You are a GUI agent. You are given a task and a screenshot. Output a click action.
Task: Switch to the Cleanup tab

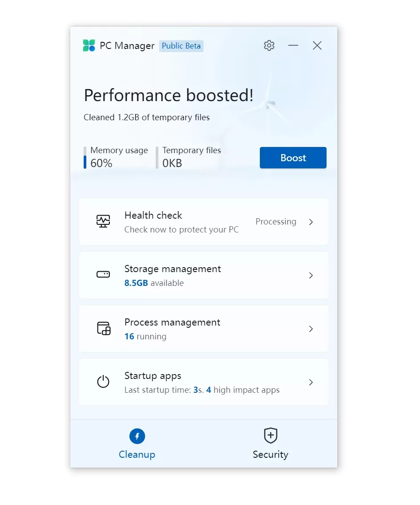click(137, 444)
